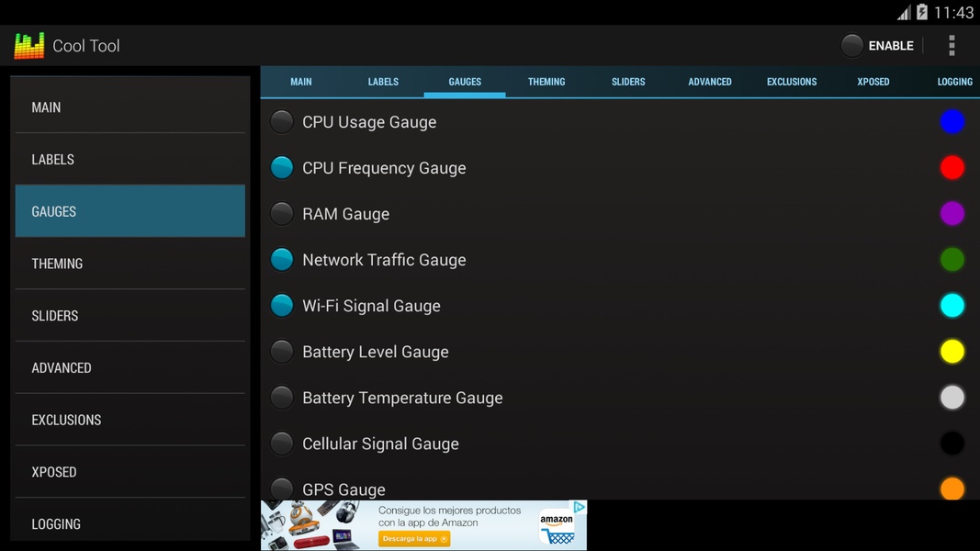Switch to the LABELS tab
This screenshot has height=551, width=980.
[383, 82]
